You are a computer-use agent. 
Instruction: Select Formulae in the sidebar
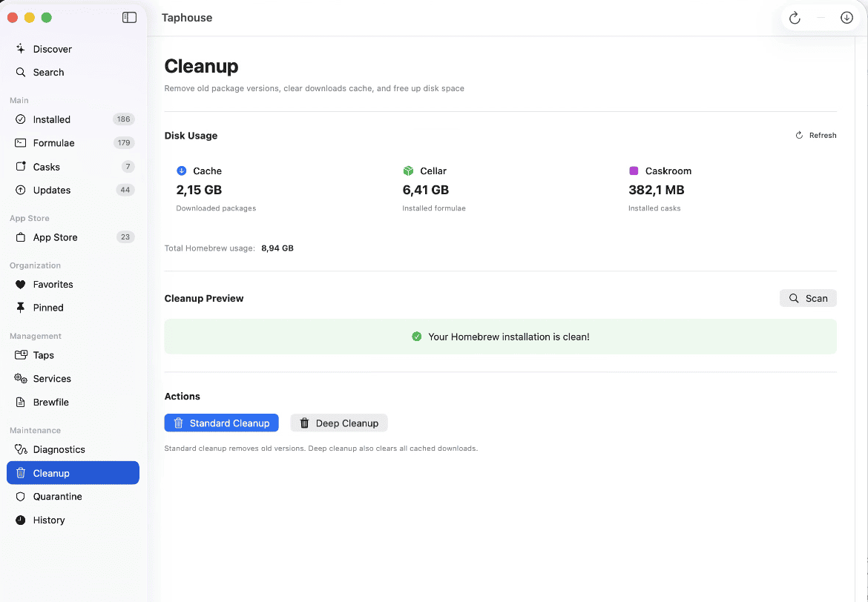pos(53,143)
